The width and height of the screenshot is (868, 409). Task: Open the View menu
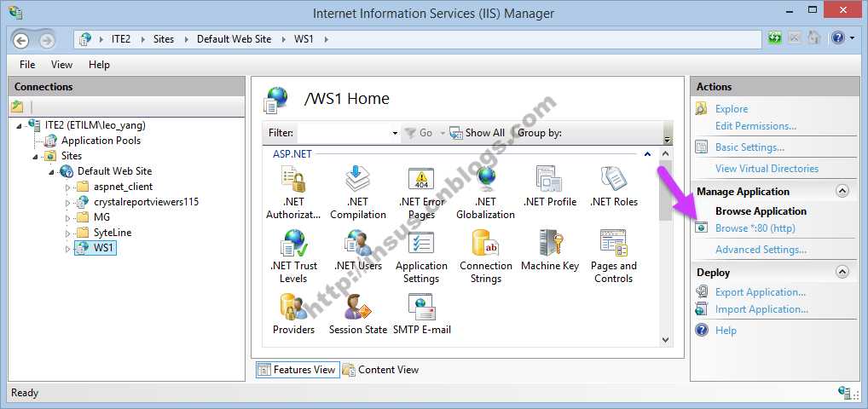[61, 65]
